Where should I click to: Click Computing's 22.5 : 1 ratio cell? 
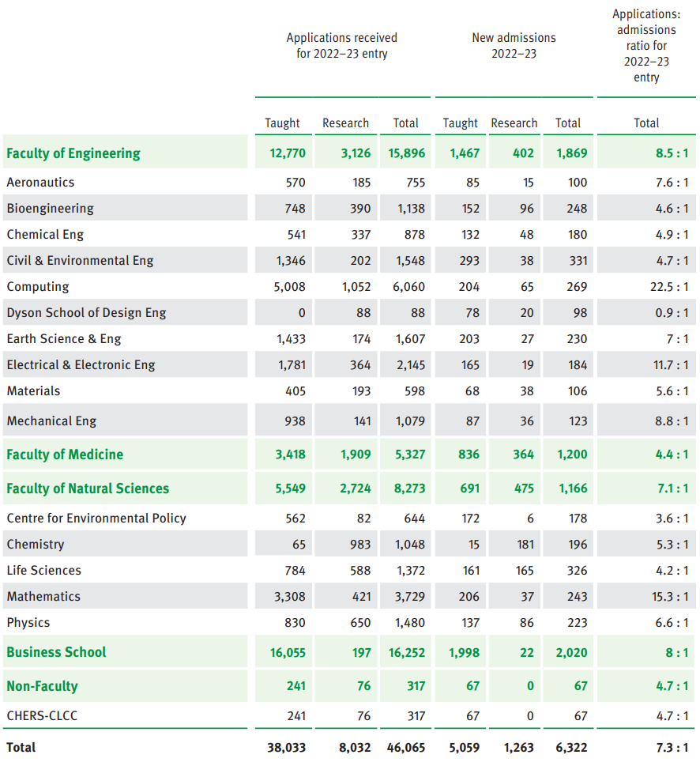point(668,287)
